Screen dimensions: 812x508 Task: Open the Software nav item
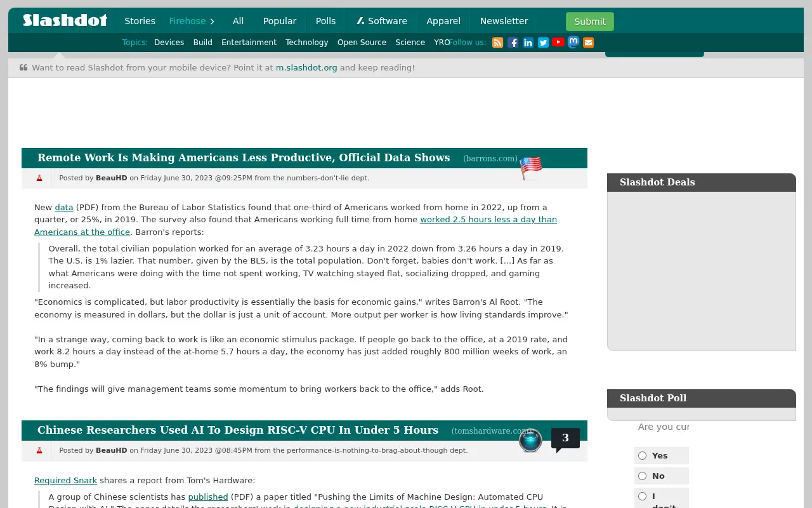pyautogui.click(x=381, y=21)
